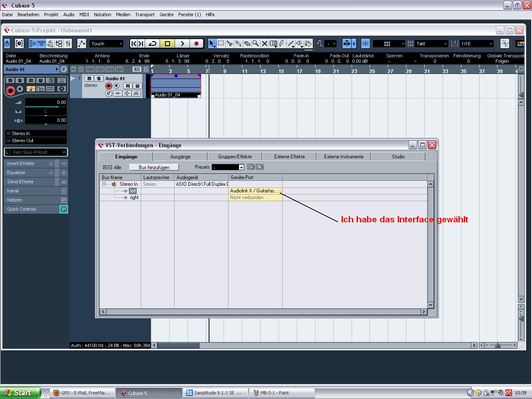This screenshot has height=399, width=532.
Task: Mute Audio 01 in the track list
Action: (x=89, y=78)
